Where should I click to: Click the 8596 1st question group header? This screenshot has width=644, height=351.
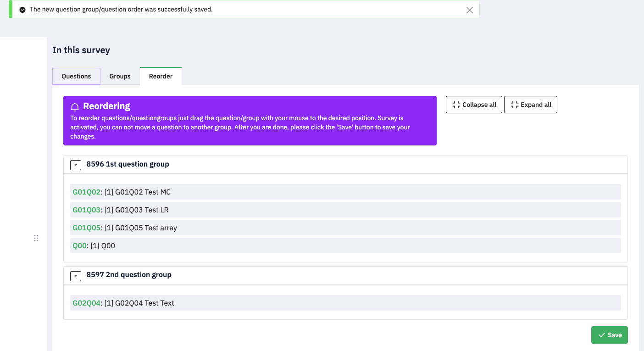coord(128,164)
